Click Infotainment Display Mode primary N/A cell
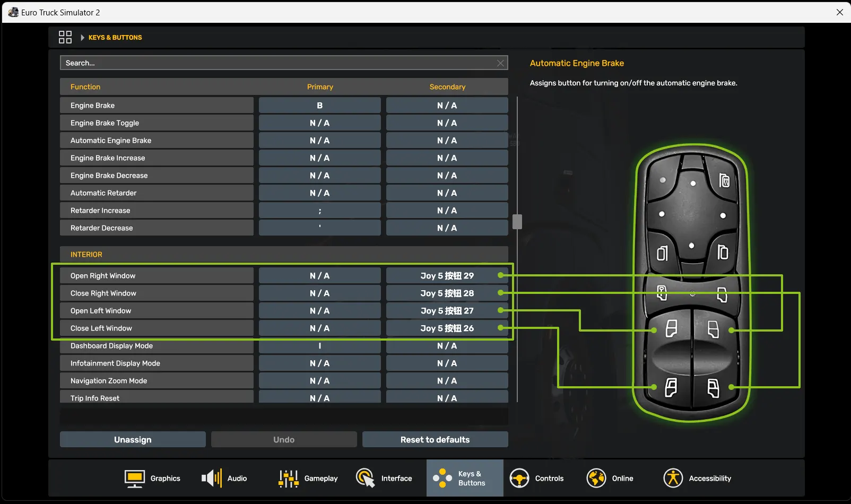The height and width of the screenshot is (504, 851). point(320,363)
